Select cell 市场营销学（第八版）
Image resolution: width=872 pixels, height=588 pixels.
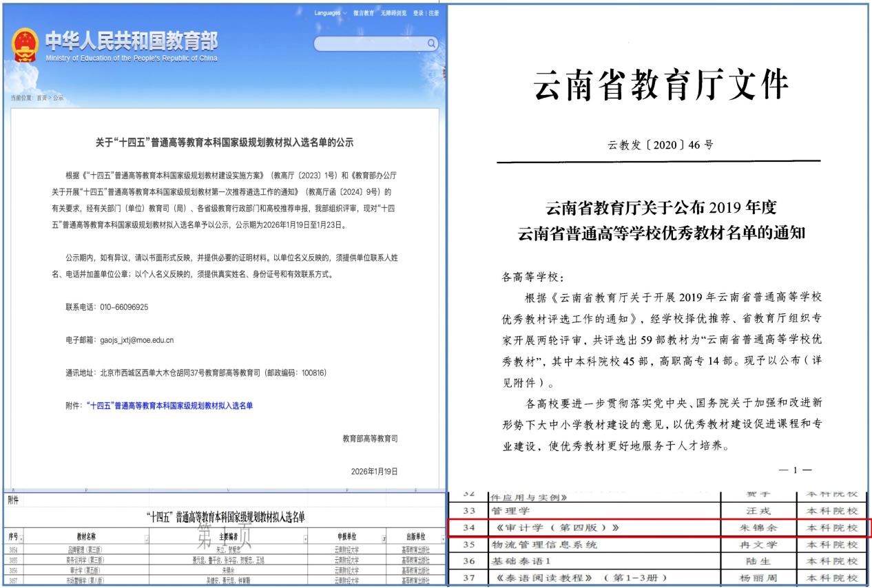coord(87,580)
